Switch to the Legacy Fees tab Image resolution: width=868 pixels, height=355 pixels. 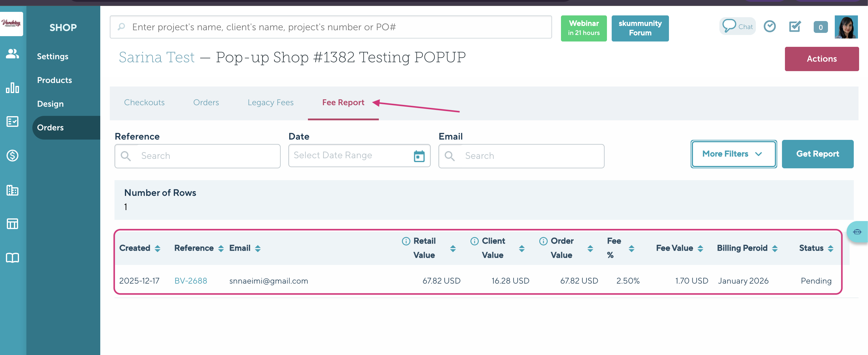[x=270, y=102]
